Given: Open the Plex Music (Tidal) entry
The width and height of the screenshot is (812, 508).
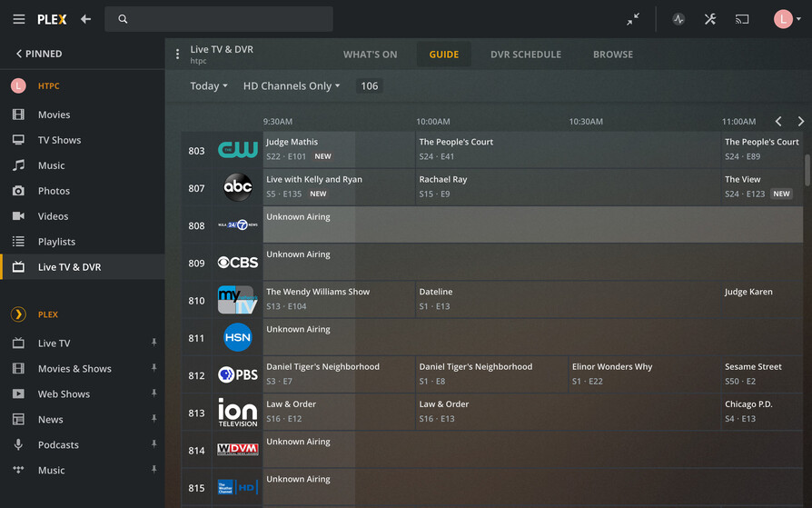Looking at the screenshot, I should (x=51, y=470).
